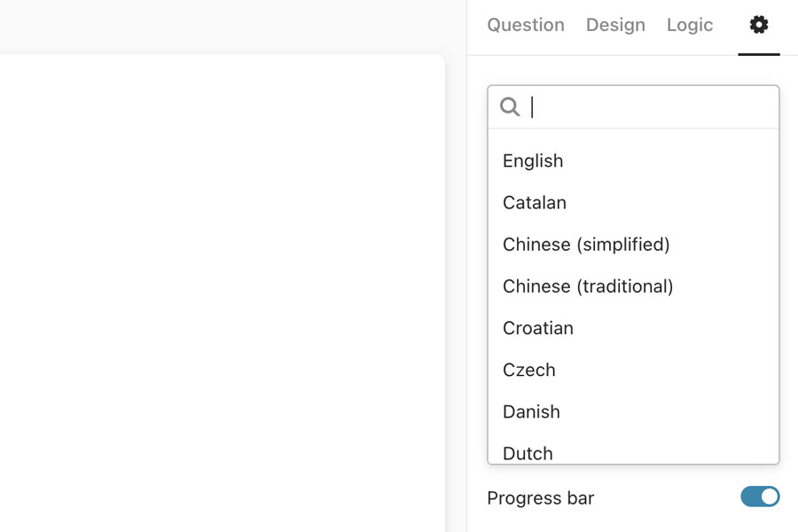Screen dimensions: 798x532
Task: Select Croatian language
Action: [538, 327]
